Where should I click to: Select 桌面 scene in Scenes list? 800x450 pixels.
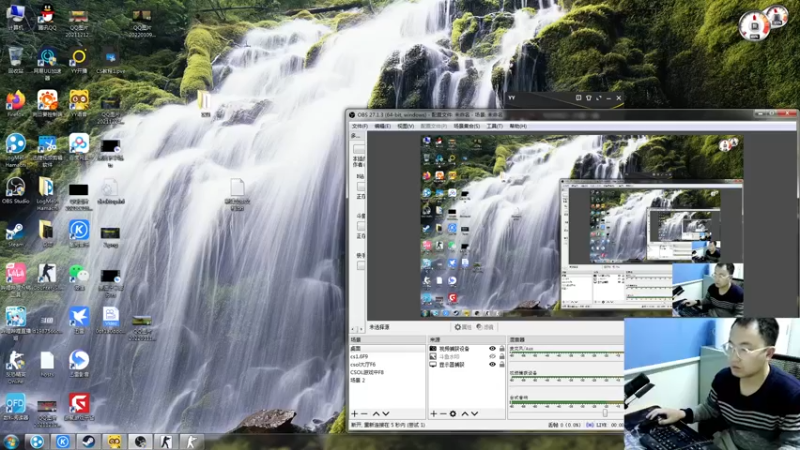click(387, 349)
